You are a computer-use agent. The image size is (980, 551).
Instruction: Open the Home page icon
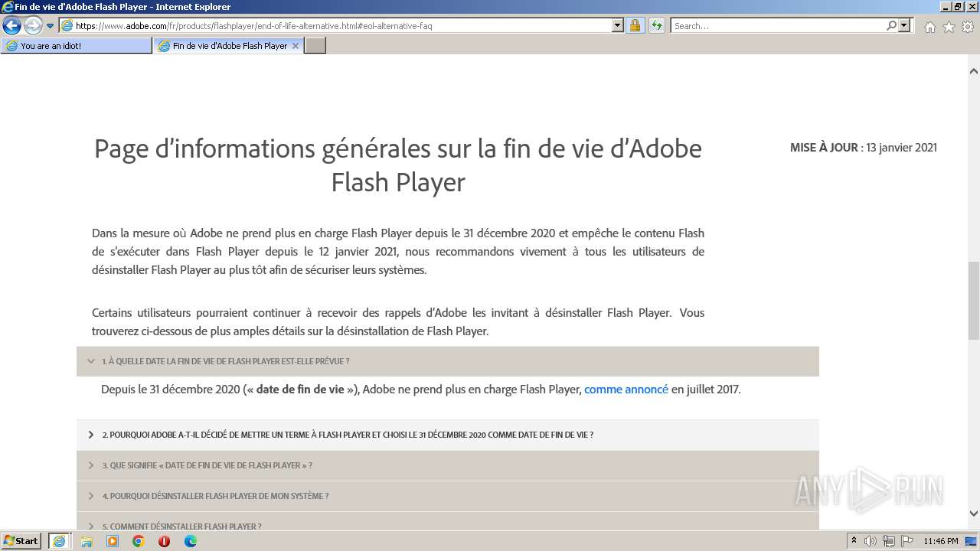929,27
